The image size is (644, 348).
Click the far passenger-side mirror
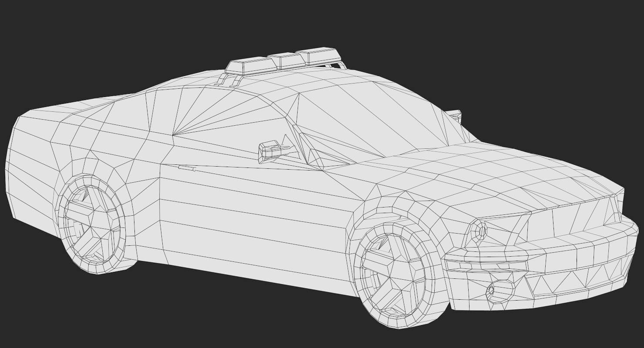coord(454,115)
